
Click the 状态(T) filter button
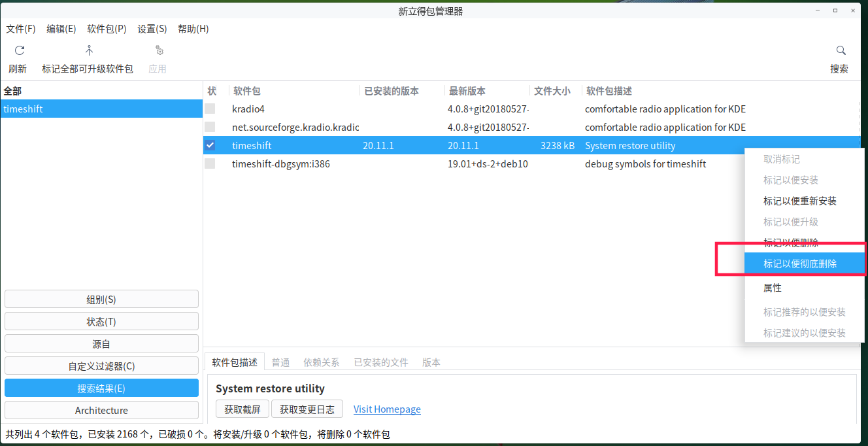coord(101,322)
